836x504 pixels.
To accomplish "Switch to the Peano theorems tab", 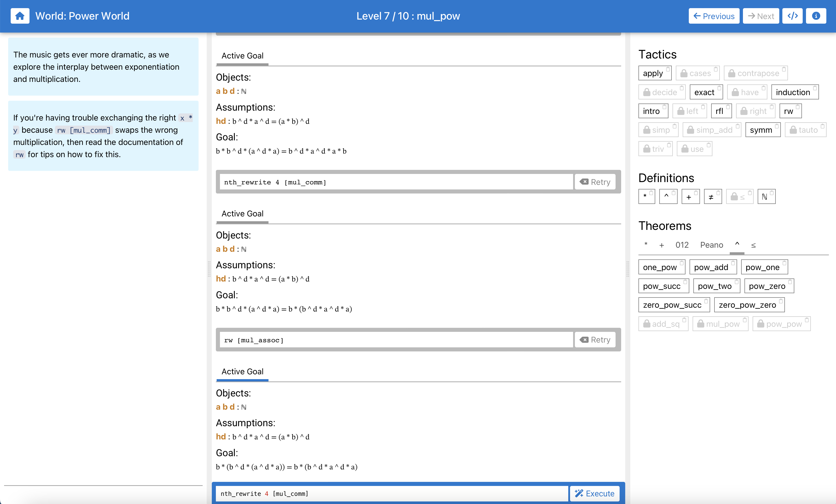I will [711, 245].
